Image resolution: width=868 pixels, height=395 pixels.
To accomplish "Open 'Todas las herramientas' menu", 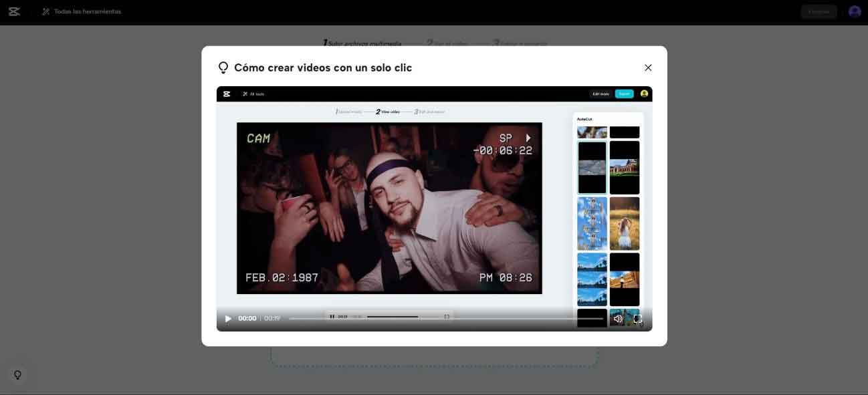I will pos(87,11).
